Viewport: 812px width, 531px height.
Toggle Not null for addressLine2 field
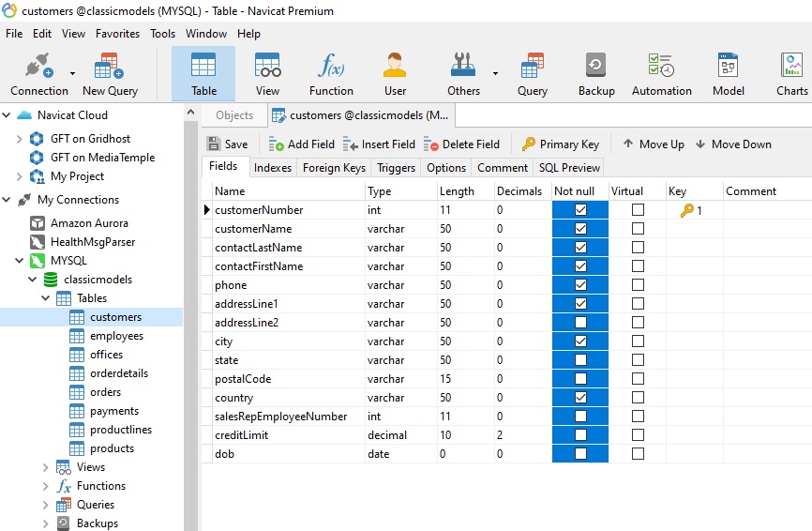[x=580, y=323]
